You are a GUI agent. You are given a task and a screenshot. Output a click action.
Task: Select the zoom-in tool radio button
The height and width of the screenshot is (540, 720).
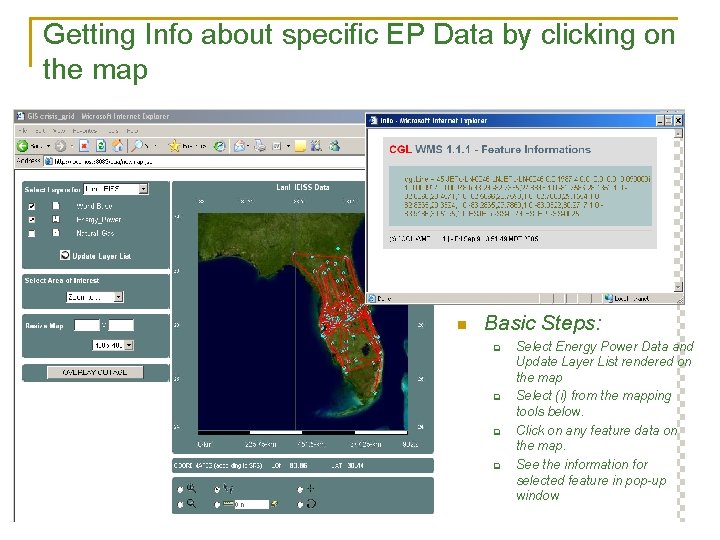(180, 490)
